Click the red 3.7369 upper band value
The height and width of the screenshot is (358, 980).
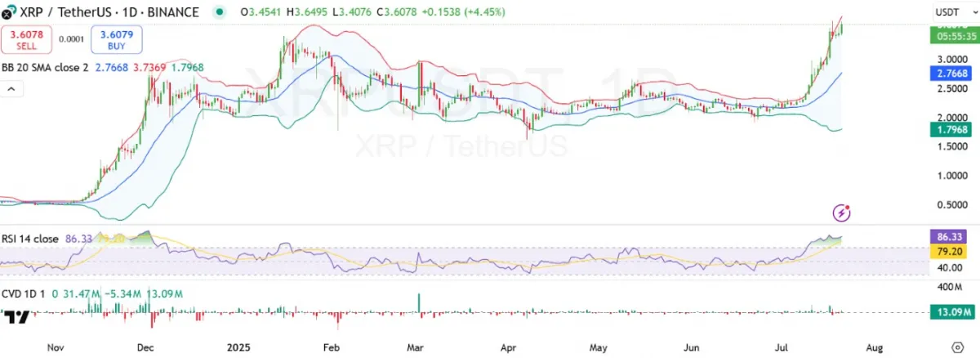coord(148,68)
